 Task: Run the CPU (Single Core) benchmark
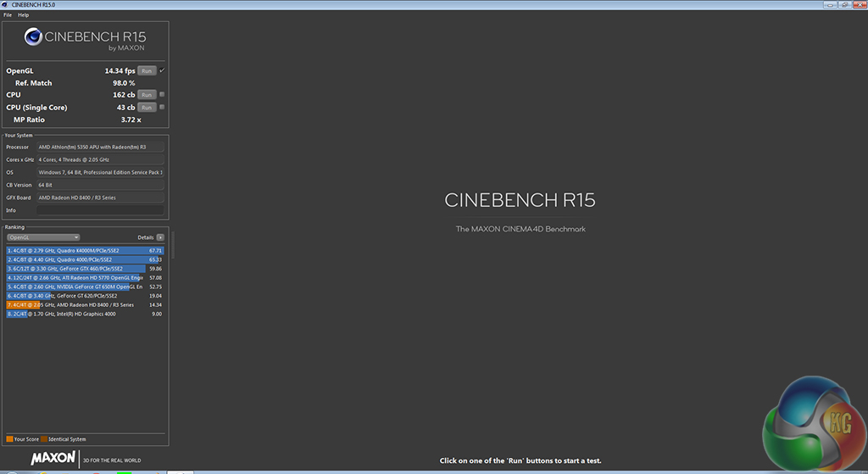[147, 108]
